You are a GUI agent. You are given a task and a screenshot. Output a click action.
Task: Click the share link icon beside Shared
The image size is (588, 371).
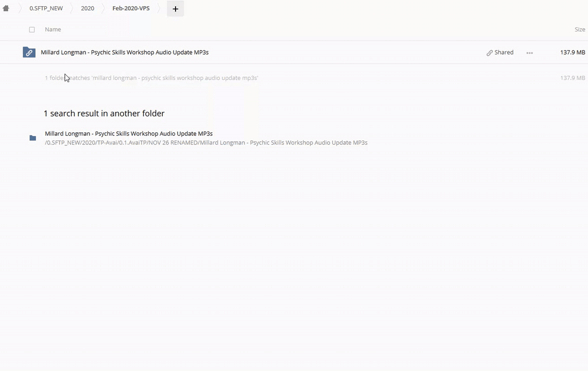[490, 53]
